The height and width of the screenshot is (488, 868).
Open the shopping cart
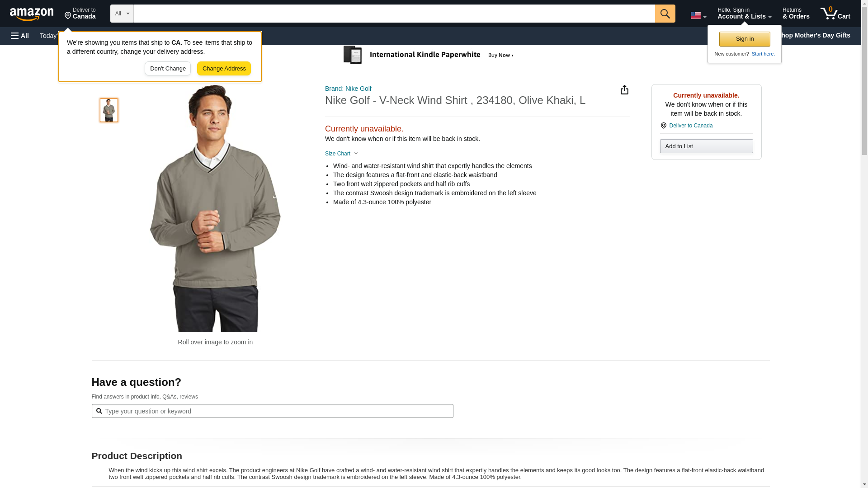click(835, 14)
